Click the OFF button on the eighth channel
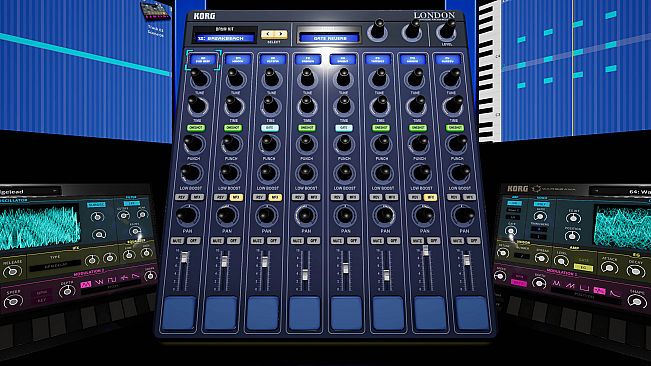651x366 pixels. tap(473, 241)
